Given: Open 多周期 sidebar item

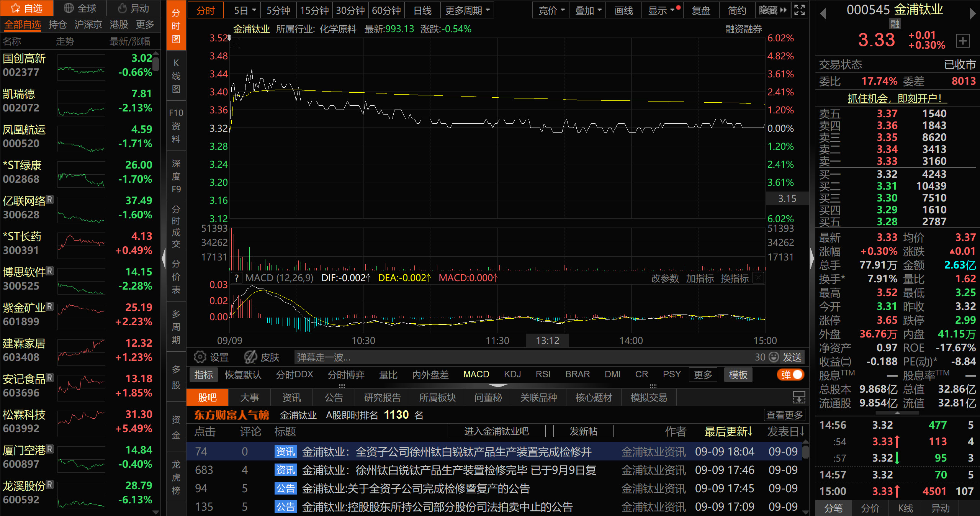Looking at the screenshot, I should pos(176,327).
